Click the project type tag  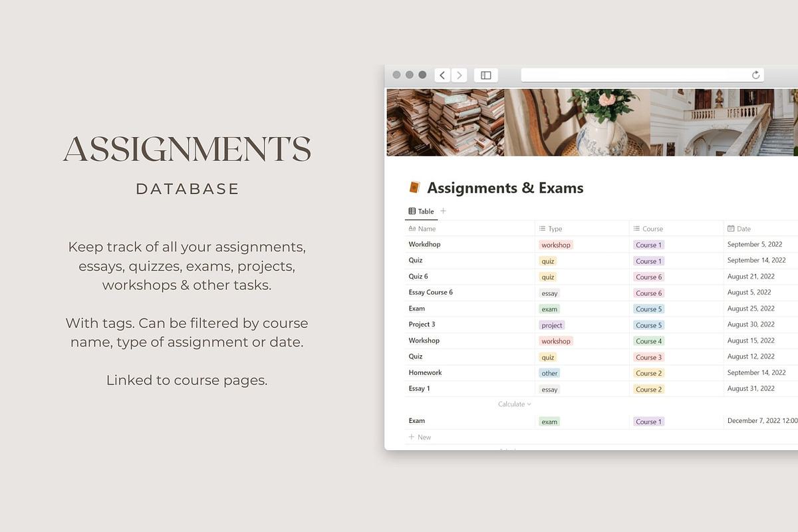(x=552, y=325)
